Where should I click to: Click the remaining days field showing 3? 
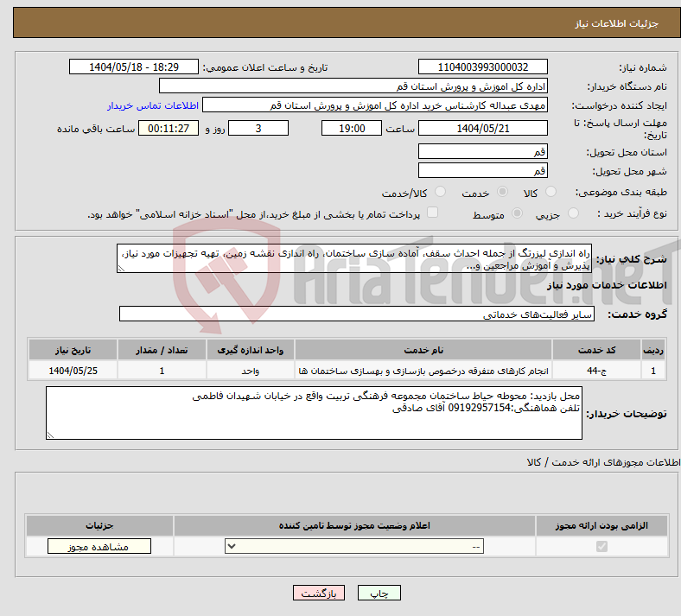tap(258, 129)
